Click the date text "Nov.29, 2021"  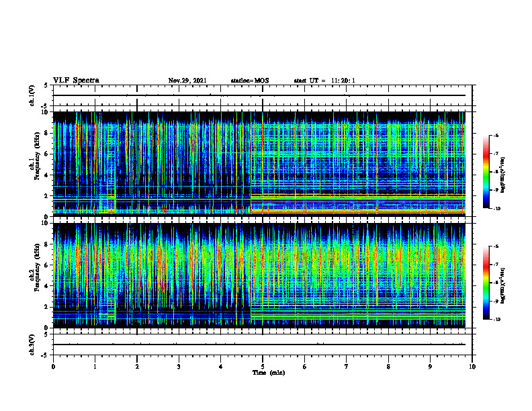pyautogui.click(x=187, y=81)
